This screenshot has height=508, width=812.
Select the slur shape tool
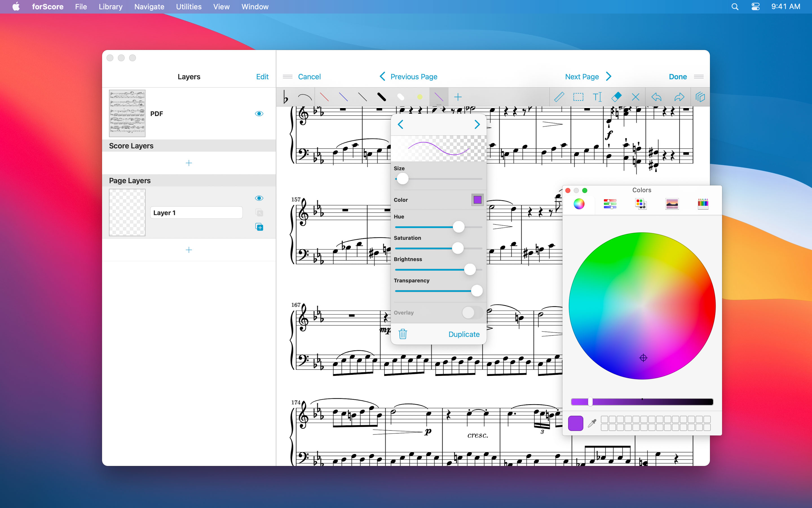point(305,97)
